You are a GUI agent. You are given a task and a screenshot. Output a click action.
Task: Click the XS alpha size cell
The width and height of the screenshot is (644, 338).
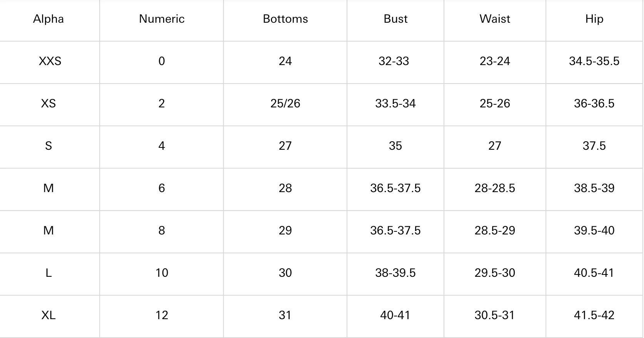click(48, 104)
